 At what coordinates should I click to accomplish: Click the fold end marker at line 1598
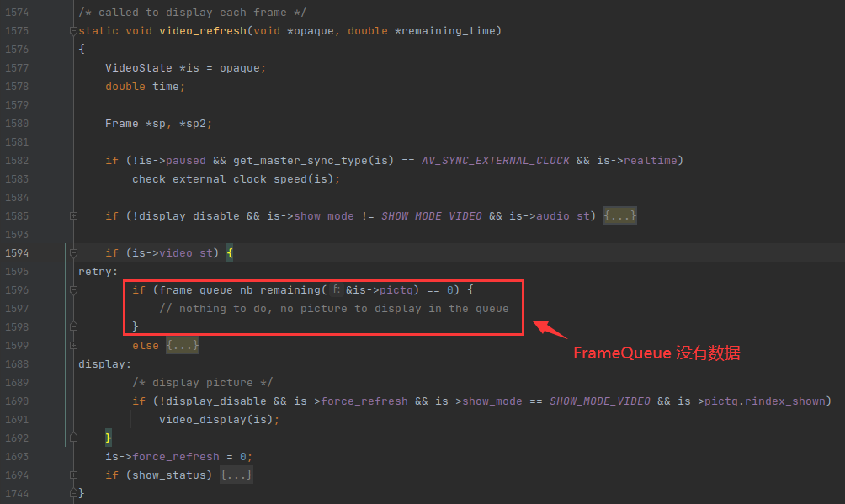[73, 326]
